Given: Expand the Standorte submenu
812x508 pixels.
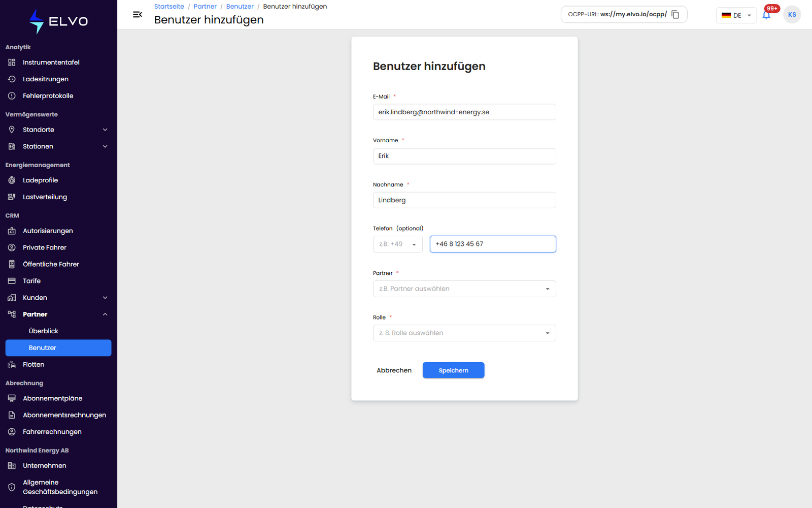Looking at the screenshot, I should 105,130.
